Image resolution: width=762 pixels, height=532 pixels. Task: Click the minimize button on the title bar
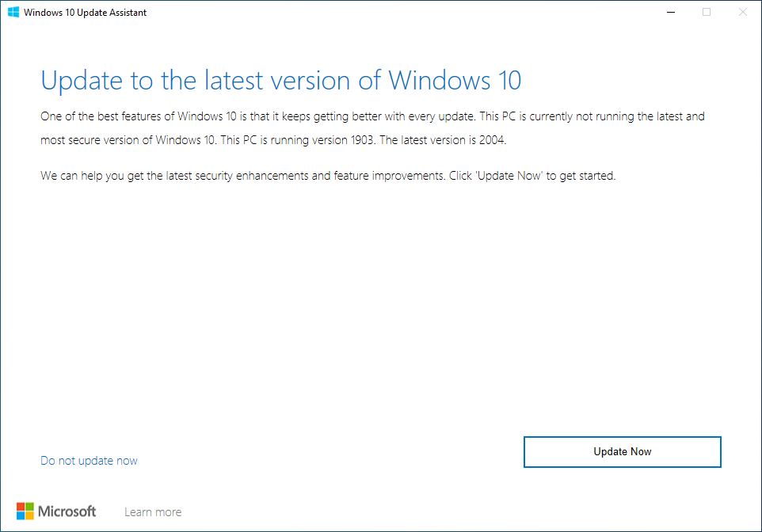670,12
